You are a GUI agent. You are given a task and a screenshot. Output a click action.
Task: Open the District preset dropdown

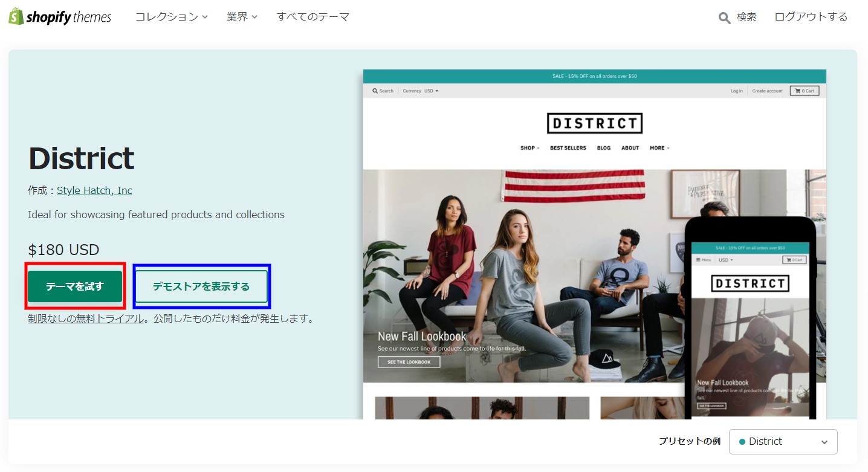(x=783, y=442)
